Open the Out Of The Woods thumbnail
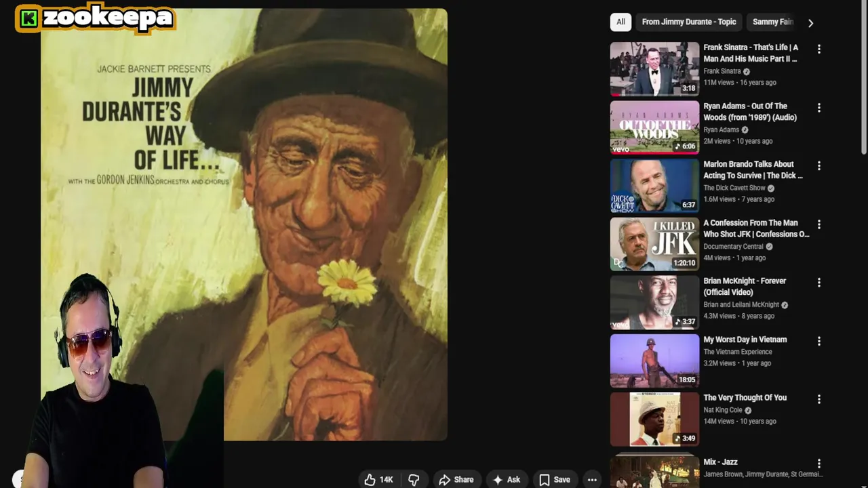This screenshot has height=488, width=868. [x=654, y=127]
